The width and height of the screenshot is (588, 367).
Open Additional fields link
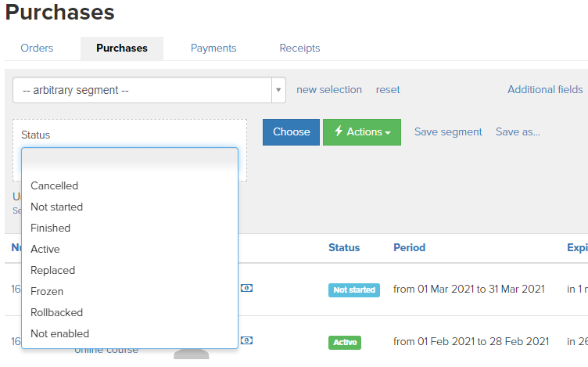pyautogui.click(x=545, y=90)
